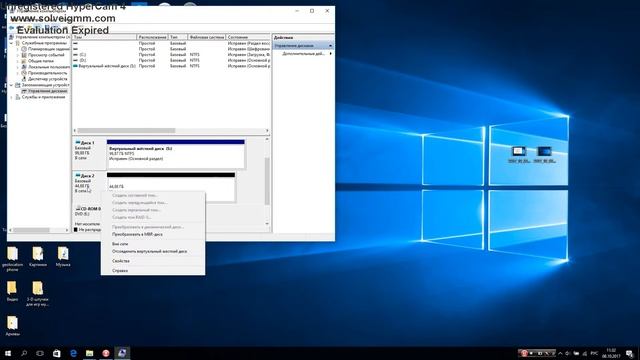Image resolution: width=640 pixels, height=360 pixels.
Task: Sort by the Том column header
Action: [x=104, y=37]
